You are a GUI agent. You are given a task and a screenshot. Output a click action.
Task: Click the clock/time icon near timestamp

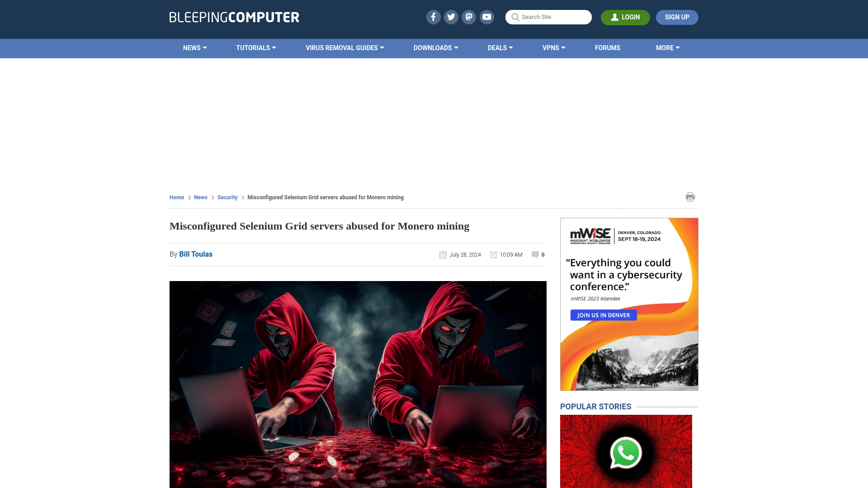pos(493,254)
